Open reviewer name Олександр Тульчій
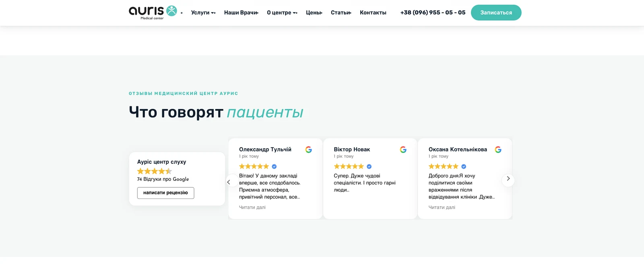This screenshot has width=644, height=269. click(x=265, y=149)
